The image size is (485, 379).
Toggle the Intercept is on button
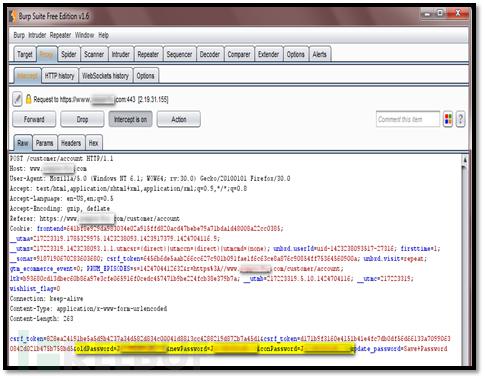(130, 119)
